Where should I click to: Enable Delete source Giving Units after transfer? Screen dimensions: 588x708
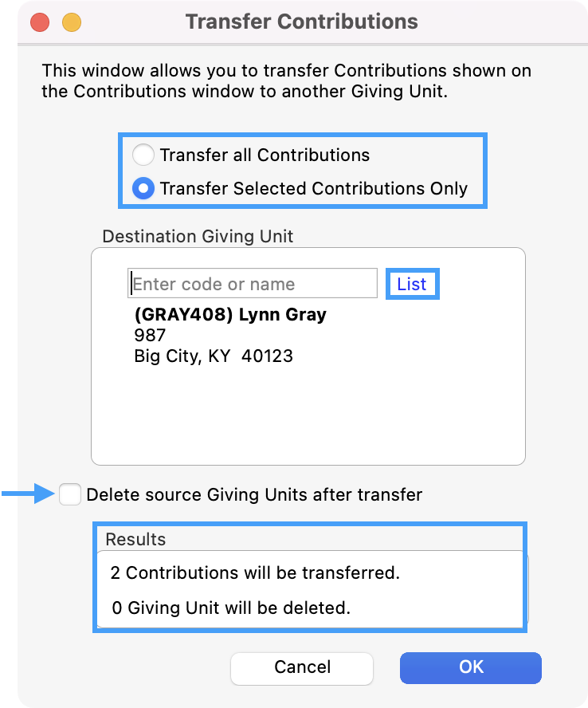(x=70, y=495)
